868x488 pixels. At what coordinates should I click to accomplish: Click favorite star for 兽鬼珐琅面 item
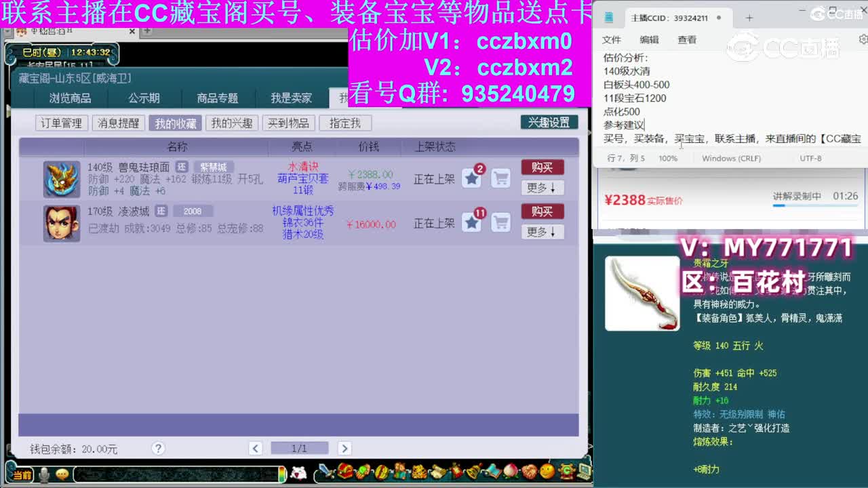tap(472, 178)
